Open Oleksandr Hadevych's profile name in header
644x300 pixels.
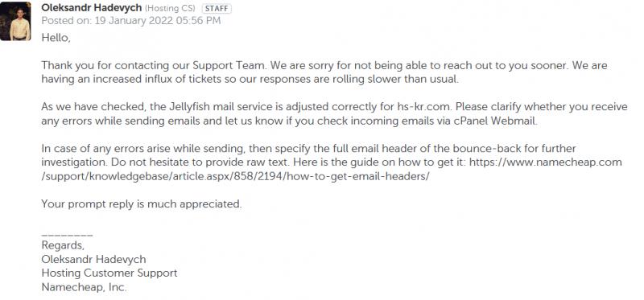tap(92, 8)
